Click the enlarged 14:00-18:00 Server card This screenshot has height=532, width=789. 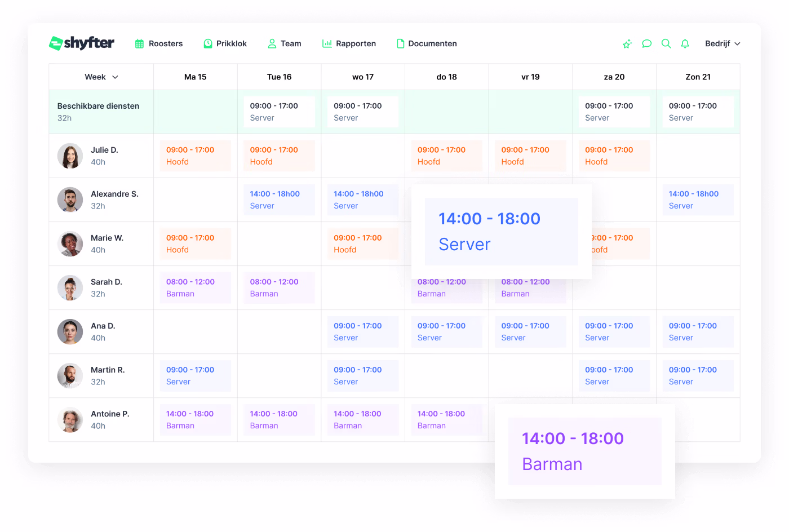click(500, 231)
